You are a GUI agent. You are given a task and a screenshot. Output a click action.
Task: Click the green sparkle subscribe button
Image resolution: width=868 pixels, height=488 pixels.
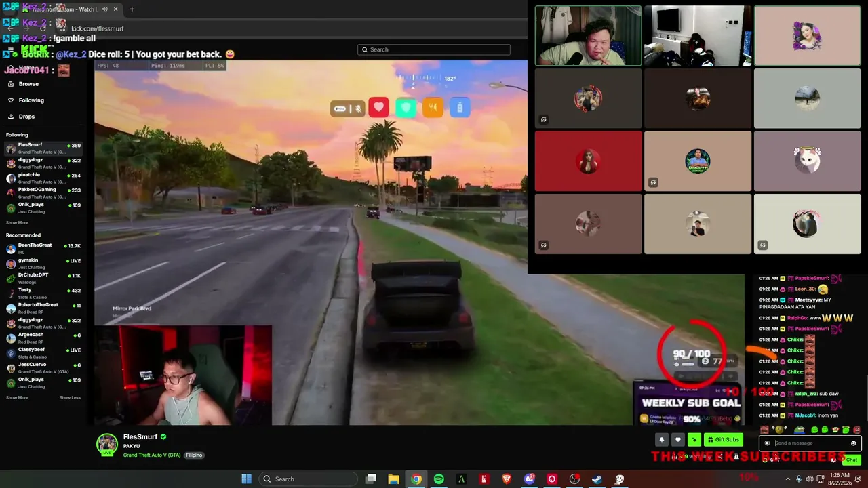click(x=694, y=440)
